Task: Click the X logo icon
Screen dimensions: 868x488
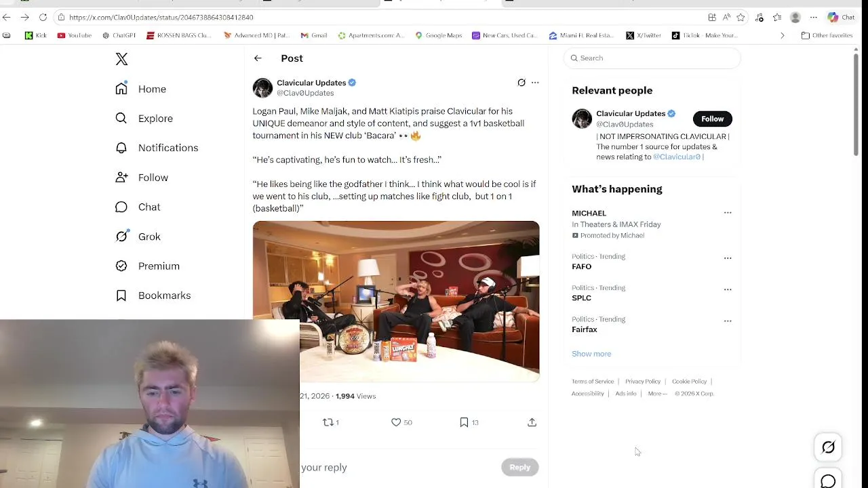Action: [x=121, y=59]
